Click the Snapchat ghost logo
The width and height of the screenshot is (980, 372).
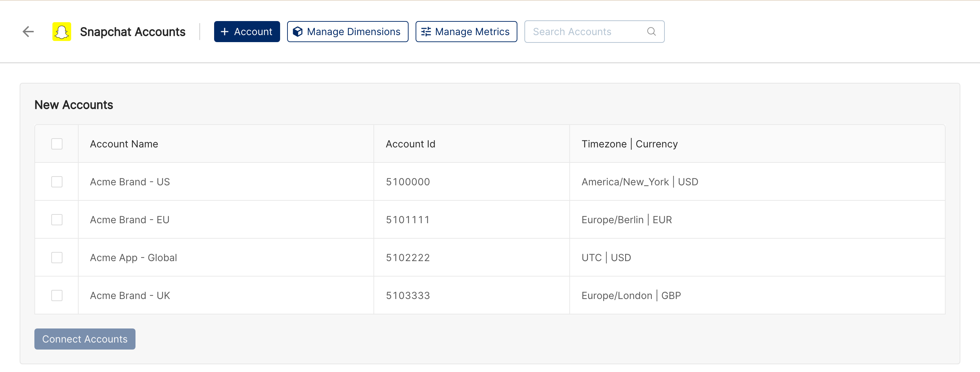62,32
